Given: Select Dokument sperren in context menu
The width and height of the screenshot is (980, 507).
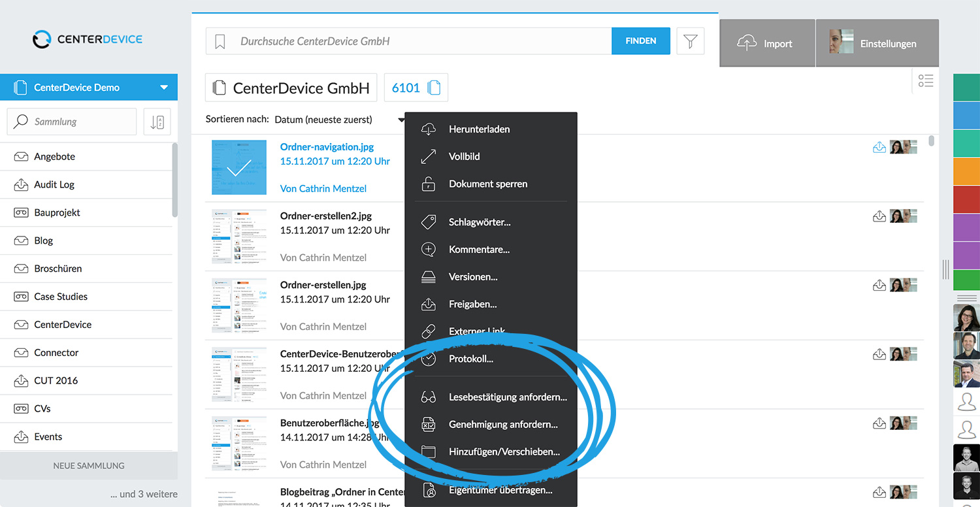Looking at the screenshot, I should (491, 184).
